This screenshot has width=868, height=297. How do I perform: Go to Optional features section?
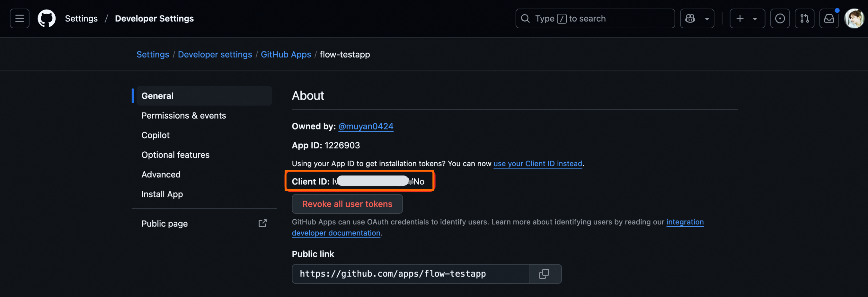coord(175,155)
